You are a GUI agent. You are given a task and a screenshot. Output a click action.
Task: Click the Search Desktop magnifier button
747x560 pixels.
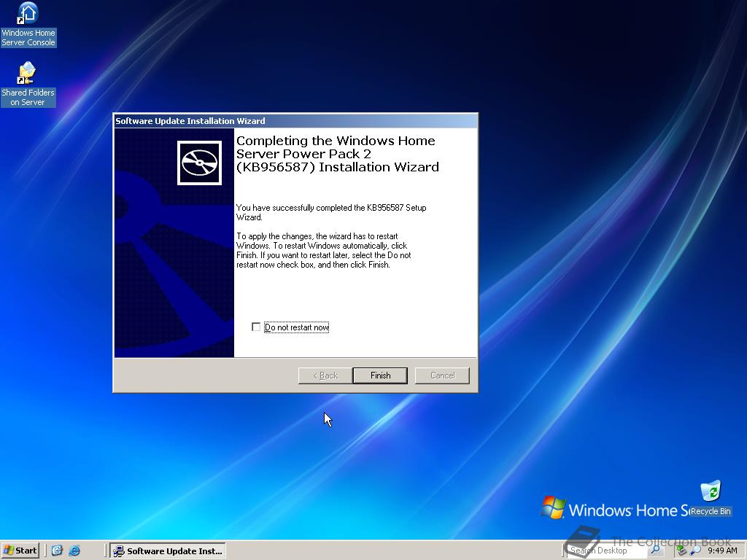click(x=656, y=551)
